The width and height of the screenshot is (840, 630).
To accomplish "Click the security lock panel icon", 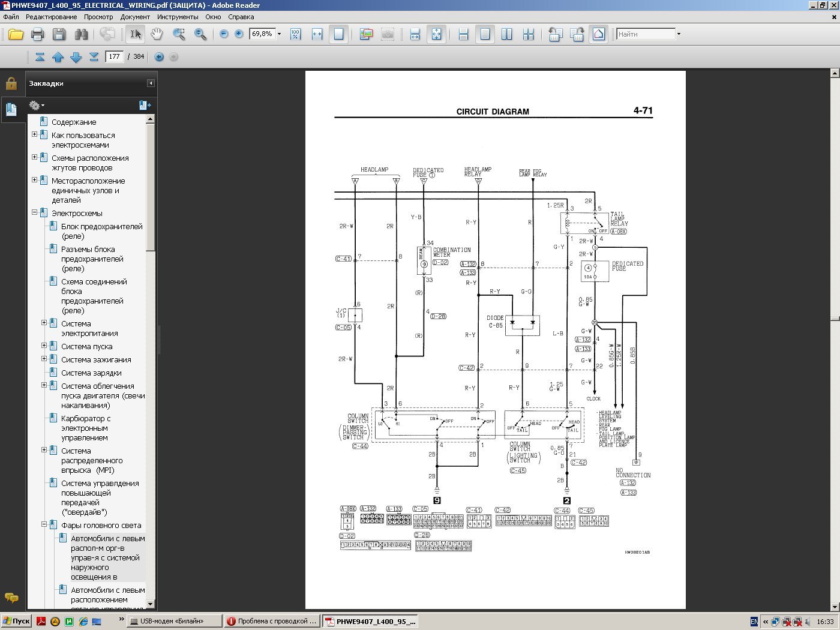I will [11, 83].
